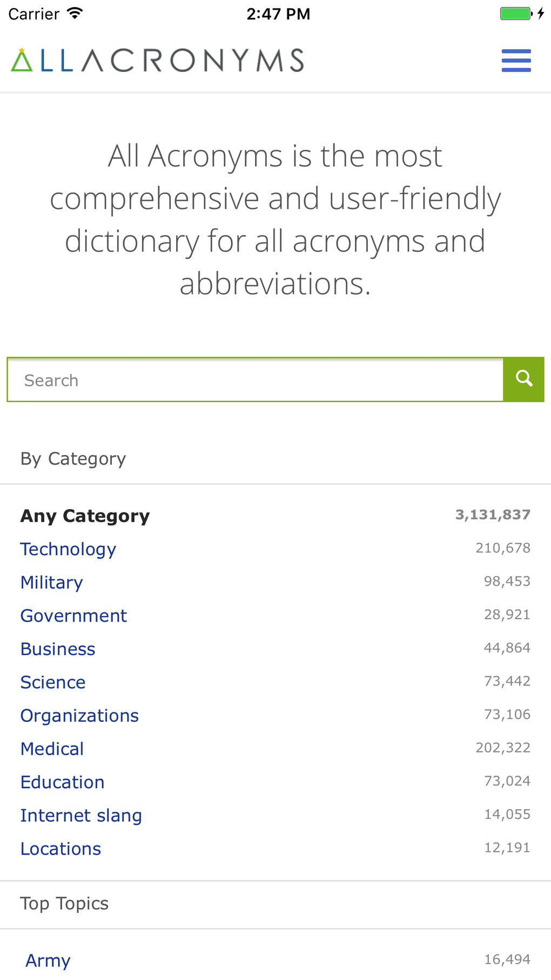This screenshot has width=551, height=980.
Task: Select the Organizations category
Action: 79,715
